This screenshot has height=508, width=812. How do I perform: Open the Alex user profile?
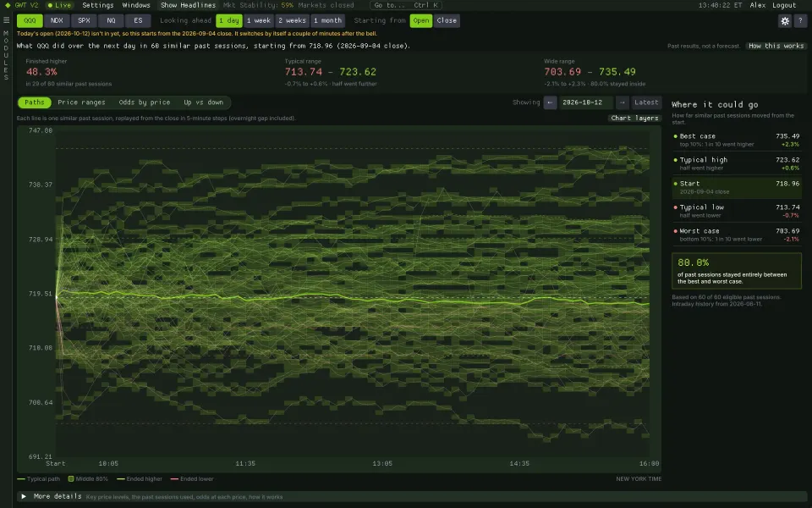(758, 5)
